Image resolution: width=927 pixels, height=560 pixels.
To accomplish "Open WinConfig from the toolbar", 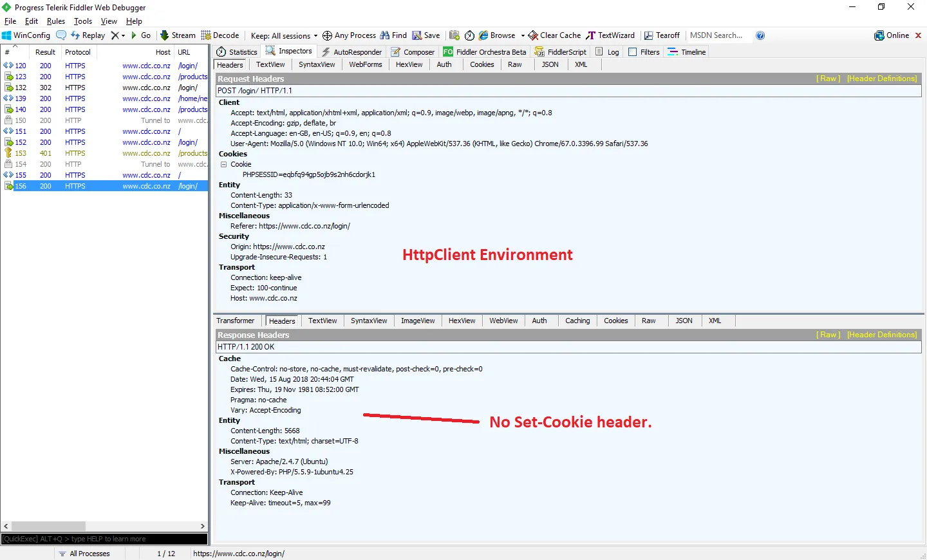I will point(26,35).
